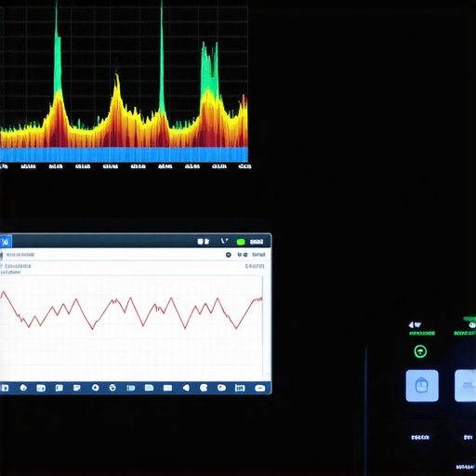Click the left-pointing triangle icon in bottom toolbar
Viewport: 476px width, 476px height.
(186, 388)
